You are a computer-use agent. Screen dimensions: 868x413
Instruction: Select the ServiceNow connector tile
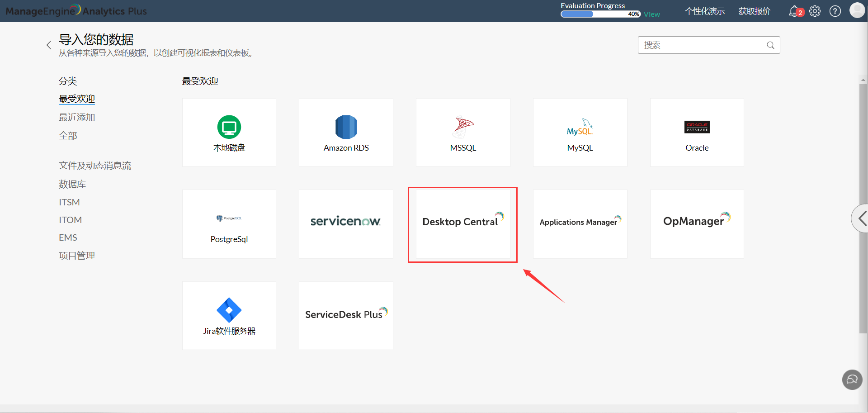click(346, 224)
